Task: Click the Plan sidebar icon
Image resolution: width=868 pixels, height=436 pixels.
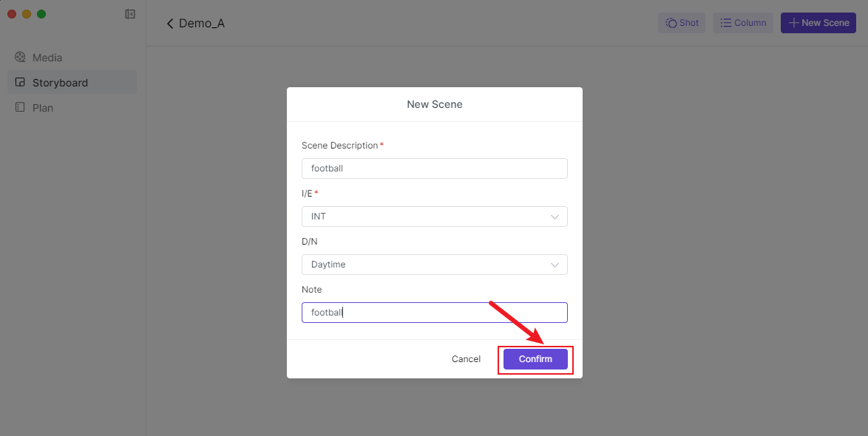Action: coord(20,108)
